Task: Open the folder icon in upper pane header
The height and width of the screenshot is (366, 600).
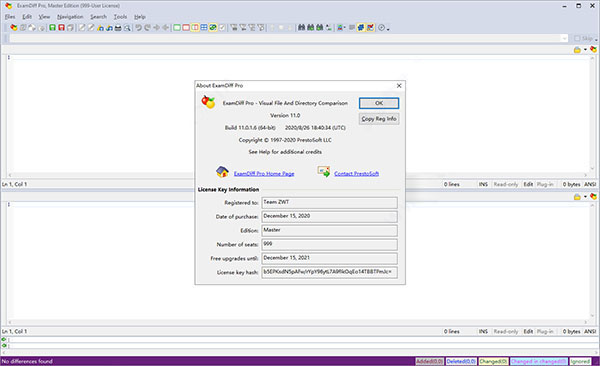Action: coord(577,50)
